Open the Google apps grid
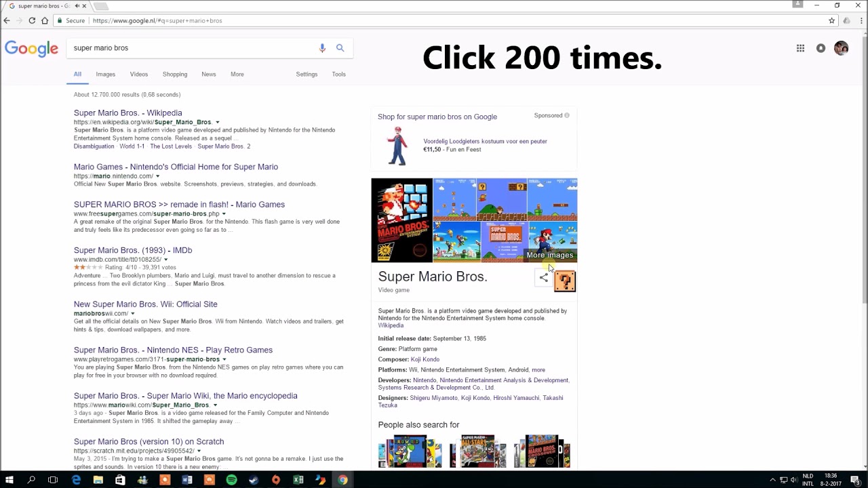868x488 pixels. (800, 48)
